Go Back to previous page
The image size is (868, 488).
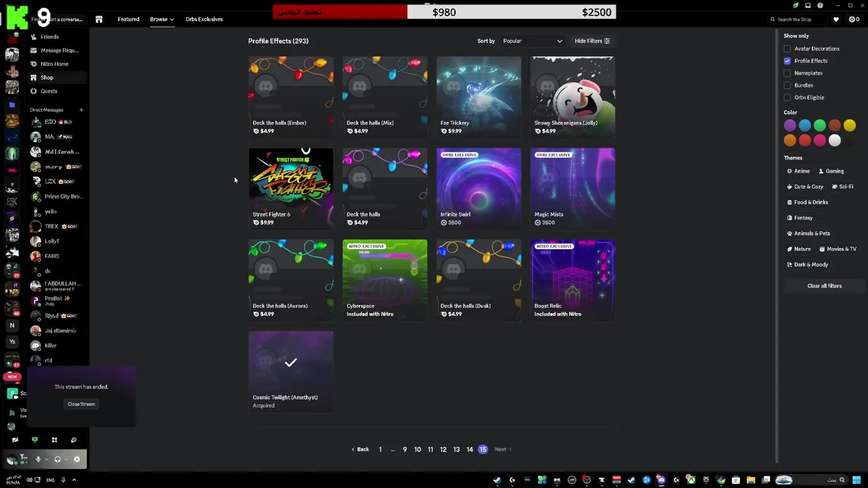click(x=360, y=449)
